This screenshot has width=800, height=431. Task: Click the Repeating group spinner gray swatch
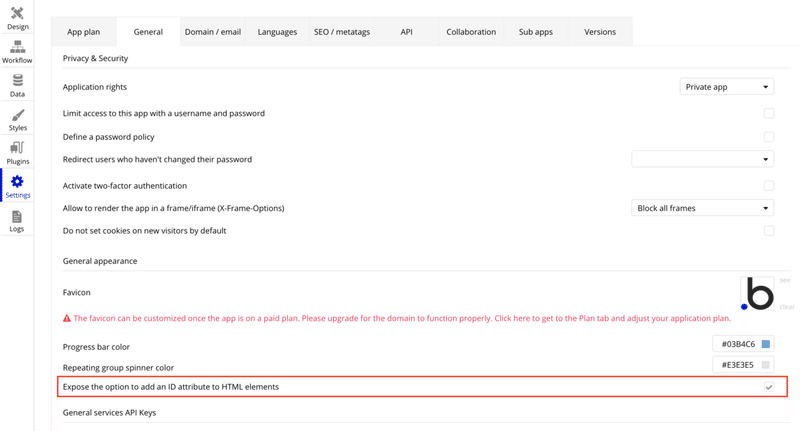coord(765,365)
